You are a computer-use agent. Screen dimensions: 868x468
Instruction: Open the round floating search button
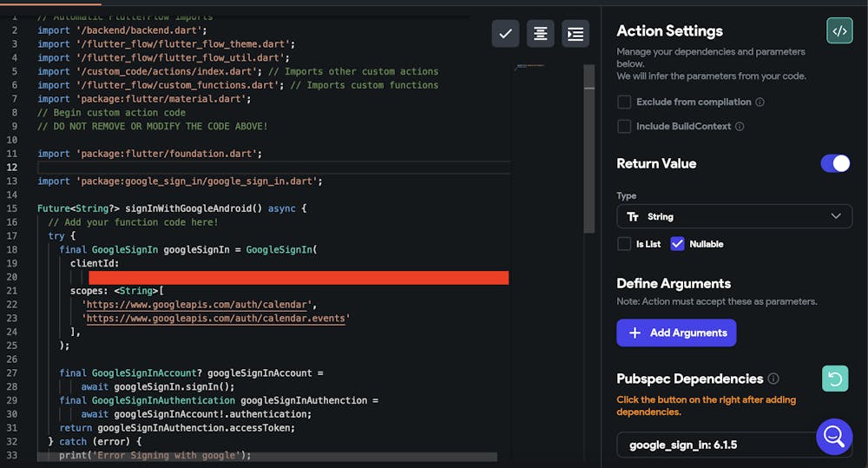click(834, 437)
